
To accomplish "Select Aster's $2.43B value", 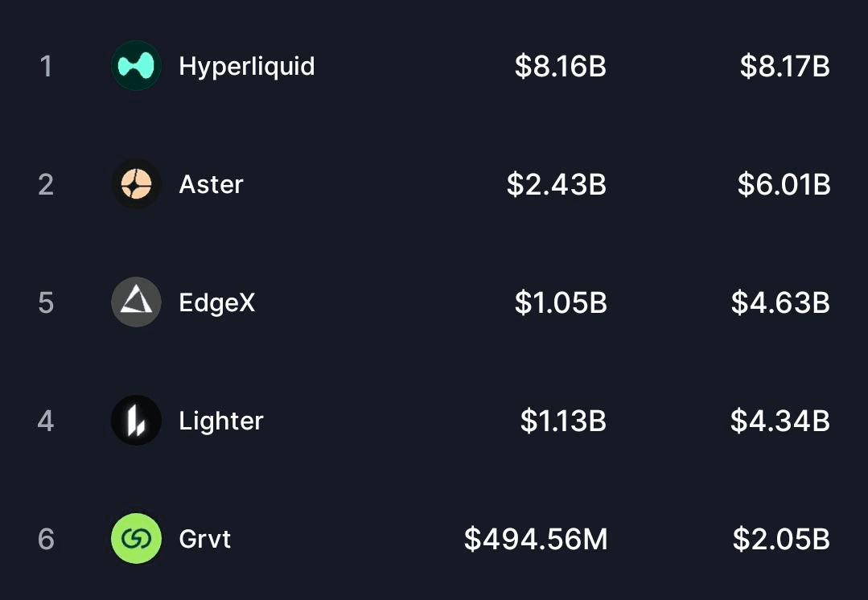I will (556, 184).
